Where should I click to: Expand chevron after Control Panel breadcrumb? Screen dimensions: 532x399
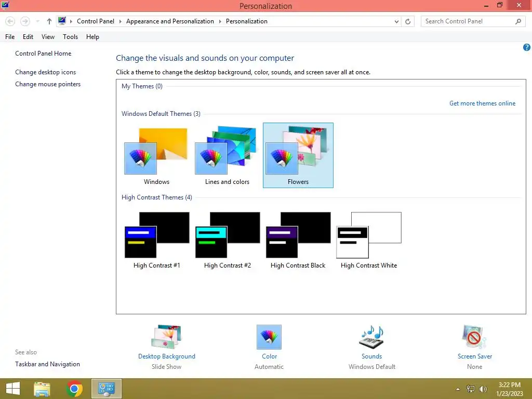click(x=120, y=21)
